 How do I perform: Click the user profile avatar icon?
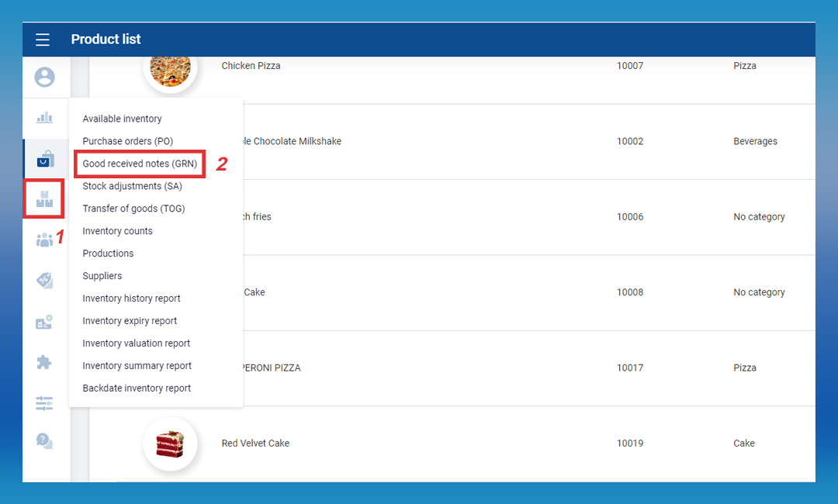(x=45, y=77)
